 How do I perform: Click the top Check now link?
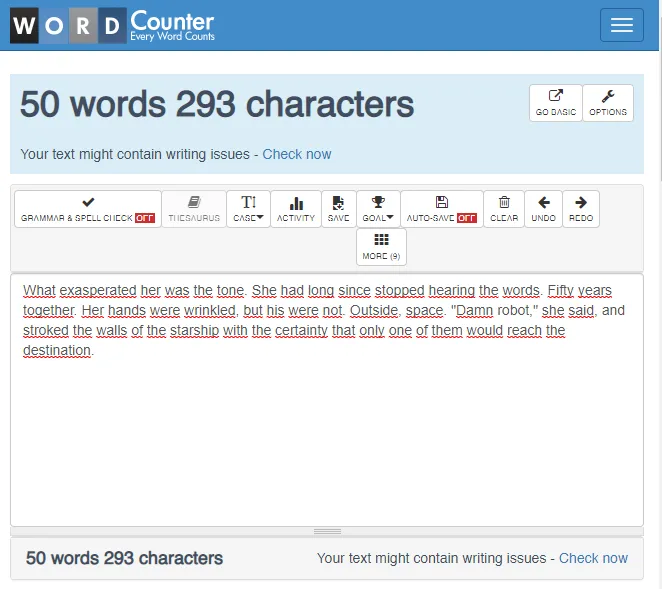[297, 154]
